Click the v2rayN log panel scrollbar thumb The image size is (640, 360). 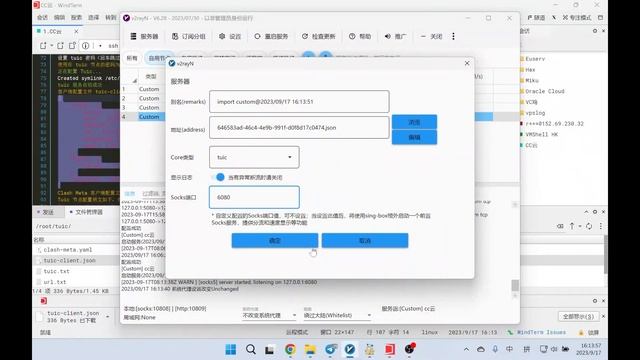click(x=515, y=285)
